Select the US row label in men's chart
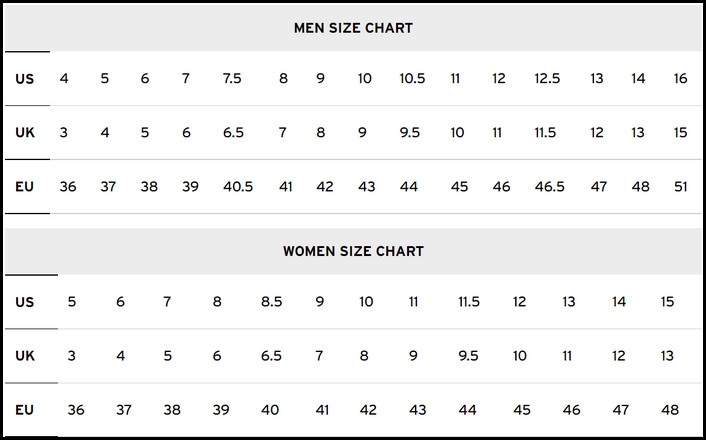 tap(25, 78)
